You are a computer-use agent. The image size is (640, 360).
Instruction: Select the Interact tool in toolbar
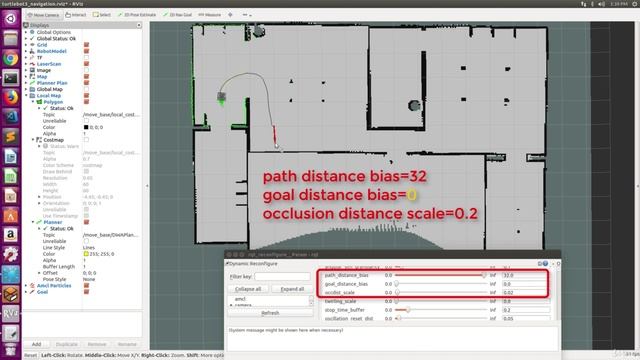[76, 15]
